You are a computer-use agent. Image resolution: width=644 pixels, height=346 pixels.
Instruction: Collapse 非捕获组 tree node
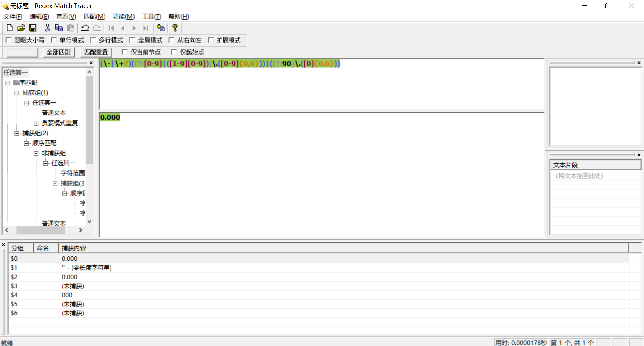pyautogui.click(x=36, y=153)
